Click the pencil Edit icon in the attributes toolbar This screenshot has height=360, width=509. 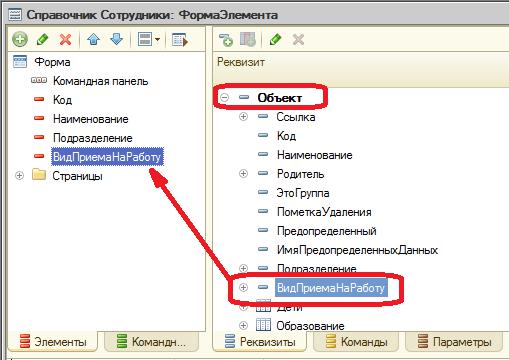(275, 39)
